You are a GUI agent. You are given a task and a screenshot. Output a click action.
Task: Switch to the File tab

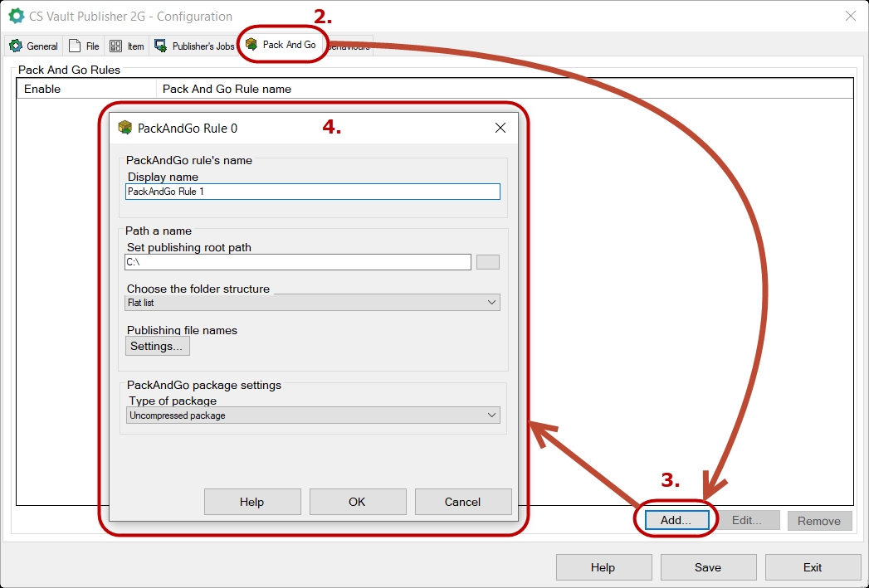pyautogui.click(x=84, y=46)
